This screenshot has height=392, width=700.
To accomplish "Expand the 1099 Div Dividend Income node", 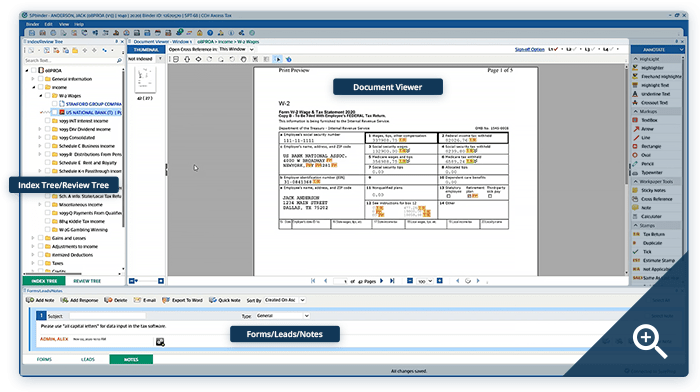I will pos(40,129).
